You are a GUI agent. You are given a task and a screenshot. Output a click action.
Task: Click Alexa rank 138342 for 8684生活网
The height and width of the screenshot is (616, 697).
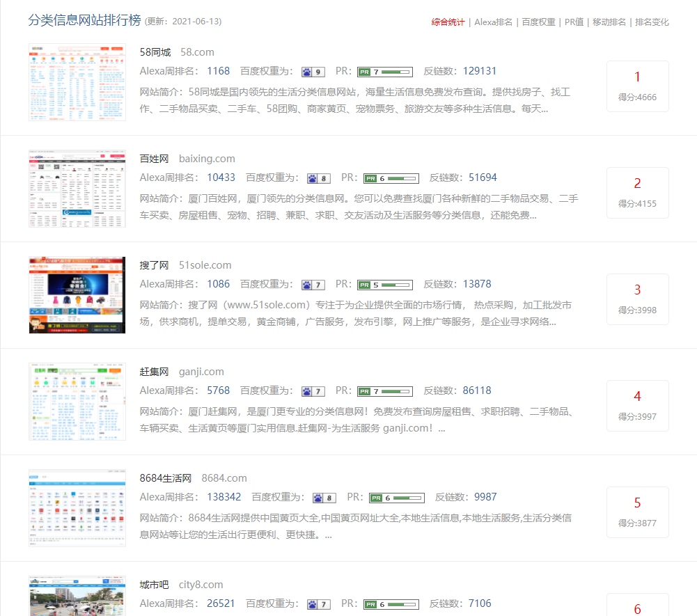pyautogui.click(x=224, y=497)
